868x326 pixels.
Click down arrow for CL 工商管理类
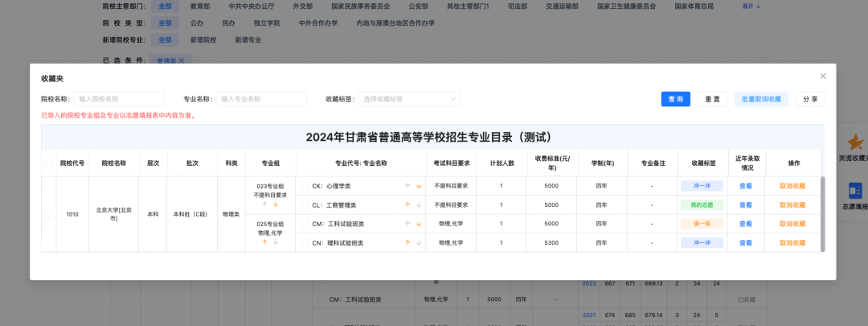(x=418, y=204)
